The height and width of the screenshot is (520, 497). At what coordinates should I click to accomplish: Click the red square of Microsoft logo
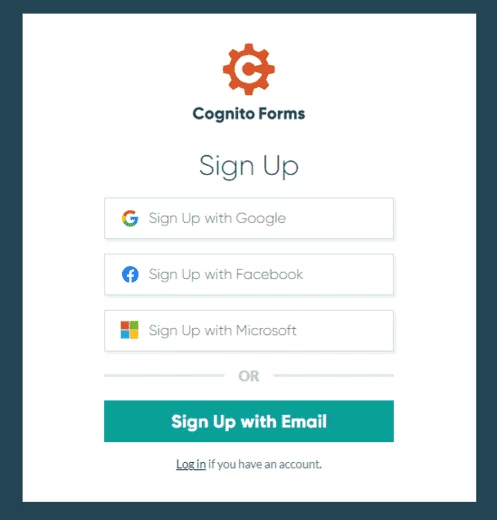[125, 325]
